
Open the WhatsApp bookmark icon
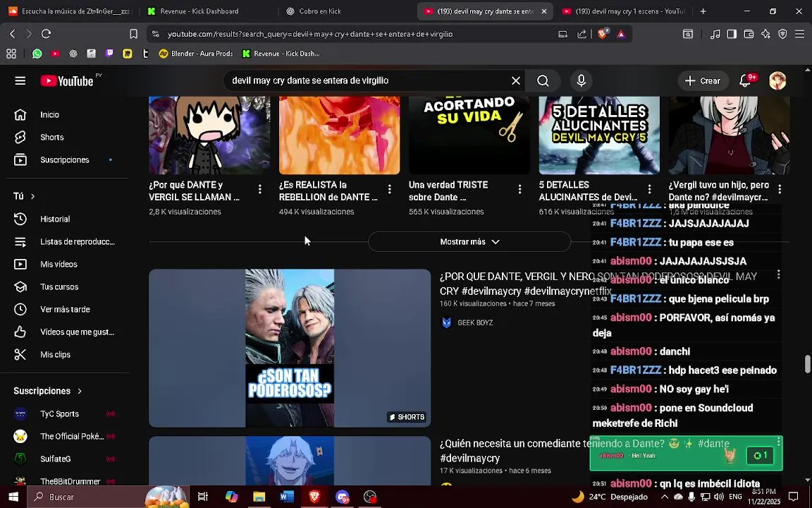(37, 54)
